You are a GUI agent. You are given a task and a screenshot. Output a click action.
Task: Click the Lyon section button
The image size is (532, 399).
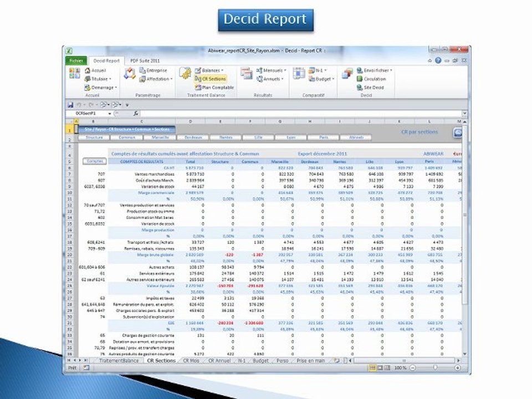pos(291,137)
